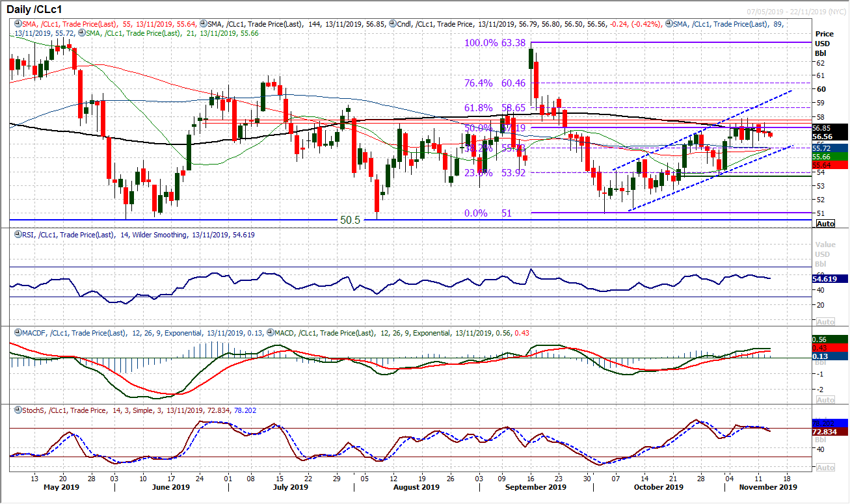The height and width of the screenshot is (504, 850).
Task: Click 'July 2019' on the time axis
Action: tap(290, 486)
